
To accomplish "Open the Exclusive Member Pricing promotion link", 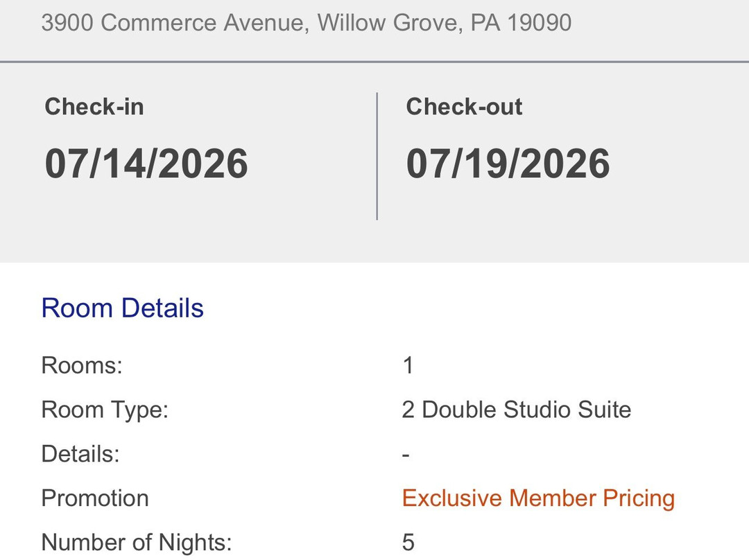I will pyautogui.click(x=538, y=498).
